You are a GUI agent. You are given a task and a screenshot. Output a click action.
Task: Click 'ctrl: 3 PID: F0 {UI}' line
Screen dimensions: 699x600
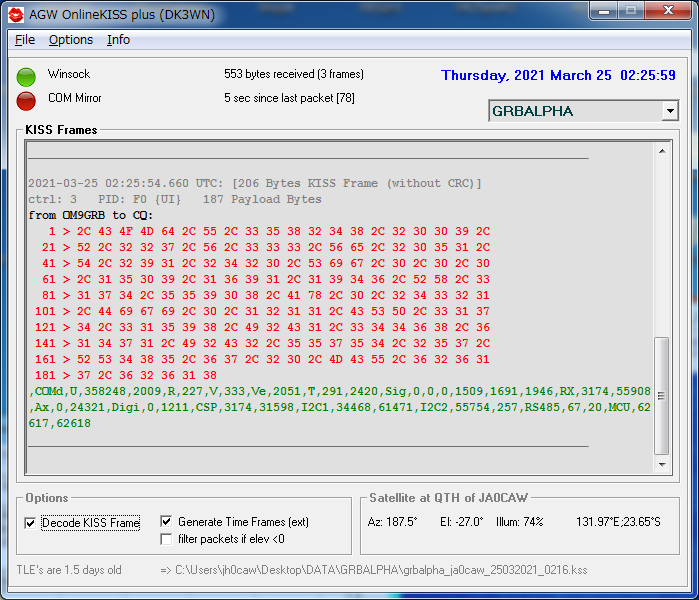tap(175, 199)
